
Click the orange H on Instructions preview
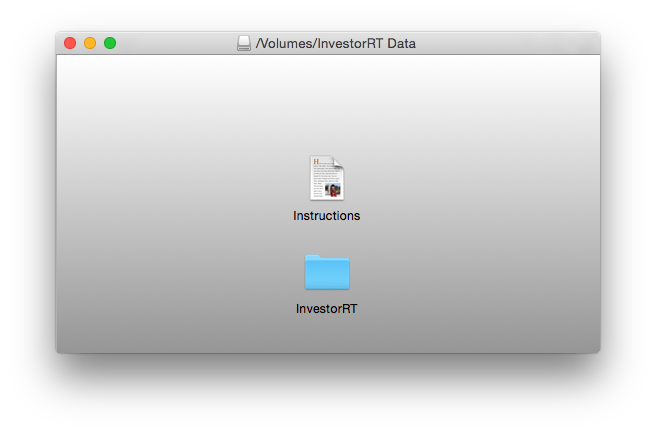click(x=316, y=161)
